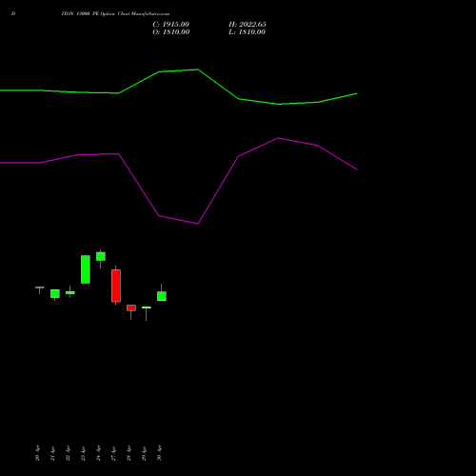Viewport: 476px width, 476px height.
Task: Click the 28 Apr date axis label
Action: point(129,453)
